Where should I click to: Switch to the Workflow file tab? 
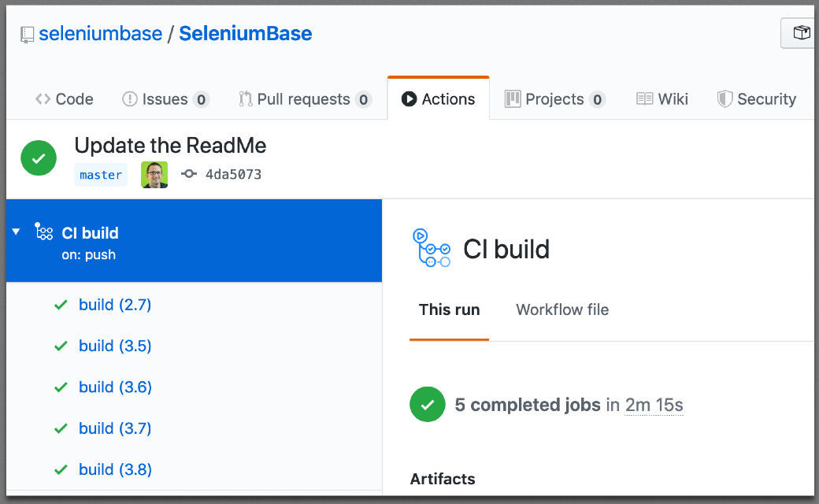[x=562, y=309]
